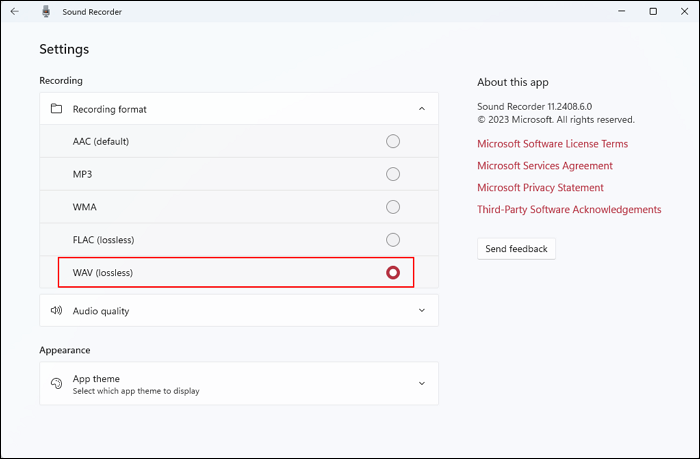Click the 'Recording format' label text

109,109
